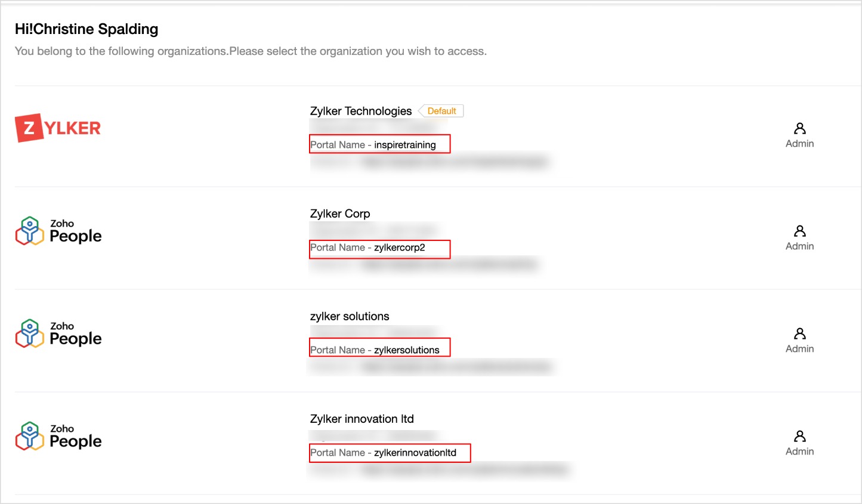862x504 pixels.
Task: Click Portal Name zylkerinnovationltd text
Action: [x=384, y=453]
